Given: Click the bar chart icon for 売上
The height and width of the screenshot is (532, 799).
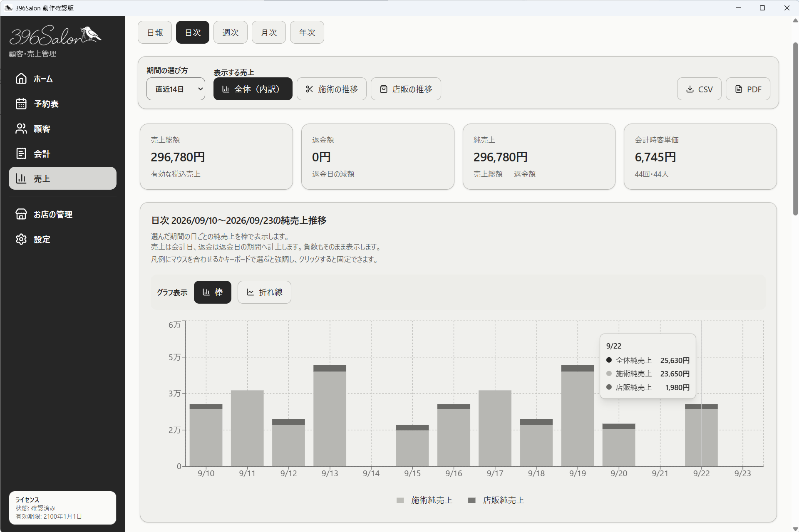Looking at the screenshot, I should pos(21,178).
